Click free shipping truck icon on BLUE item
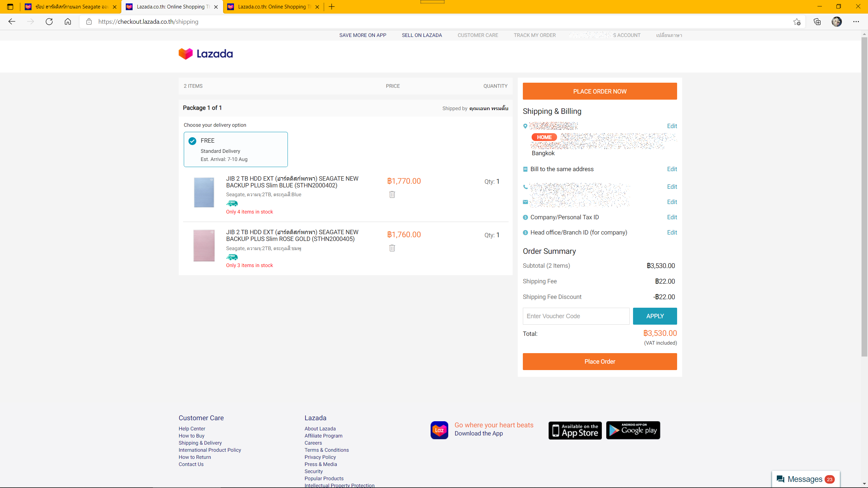This screenshot has width=868, height=488. point(232,203)
